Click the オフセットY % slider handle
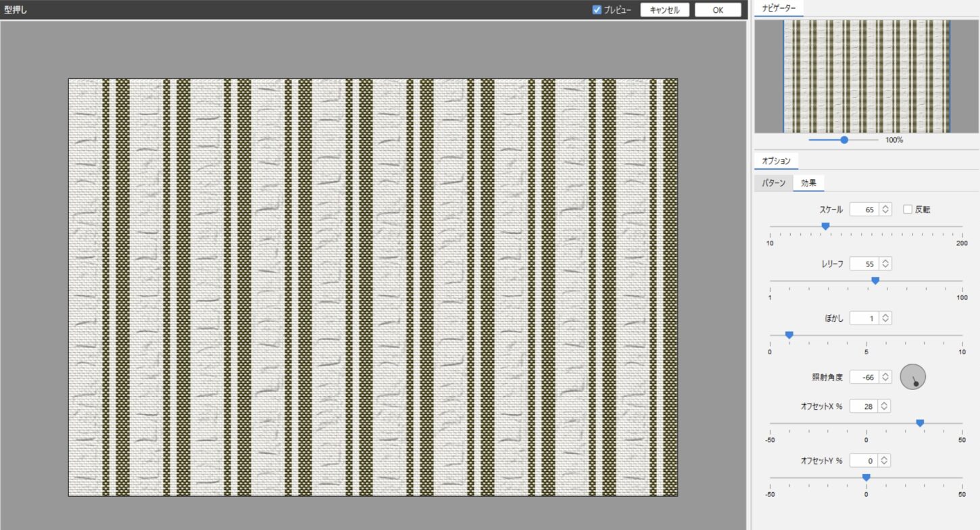The height and width of the screenshot is (530, 980). (866, 477)
